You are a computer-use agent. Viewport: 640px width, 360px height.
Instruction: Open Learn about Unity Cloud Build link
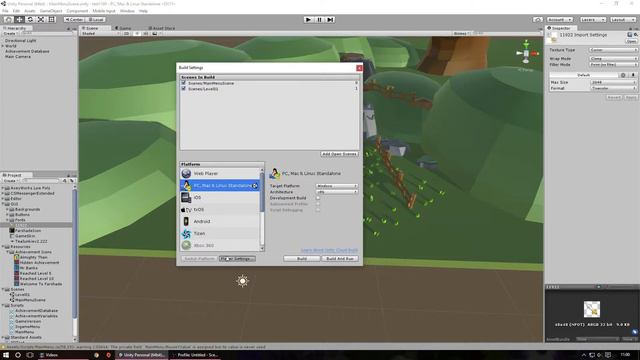point(329,250)
